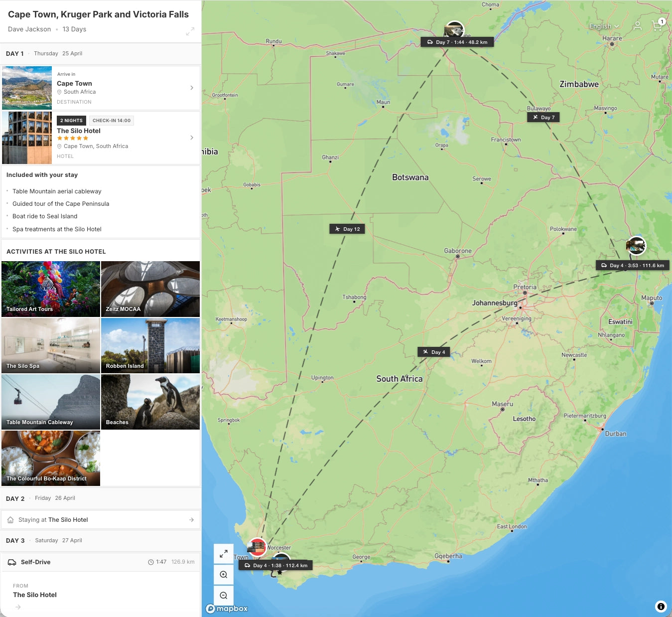View the Table Mountain Cableway activity
Viewport: 672px width, 617px height.
pos(51,402)
